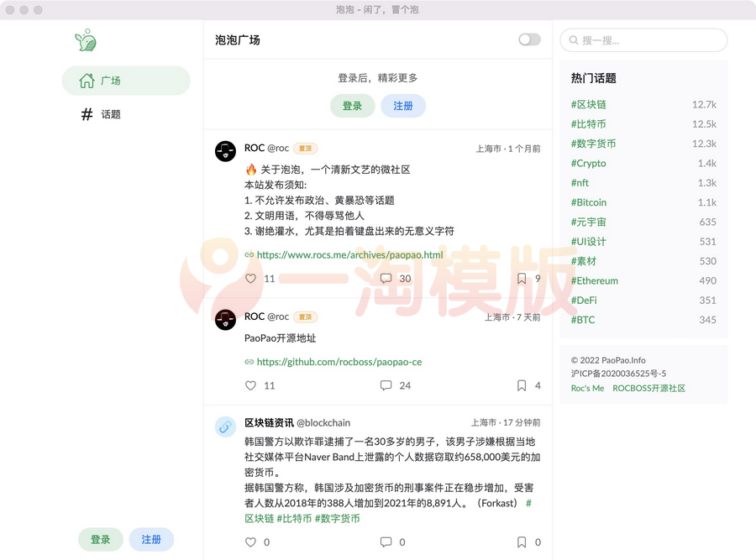
Task: Click 热门话题 panel heading
Action: 594,78
